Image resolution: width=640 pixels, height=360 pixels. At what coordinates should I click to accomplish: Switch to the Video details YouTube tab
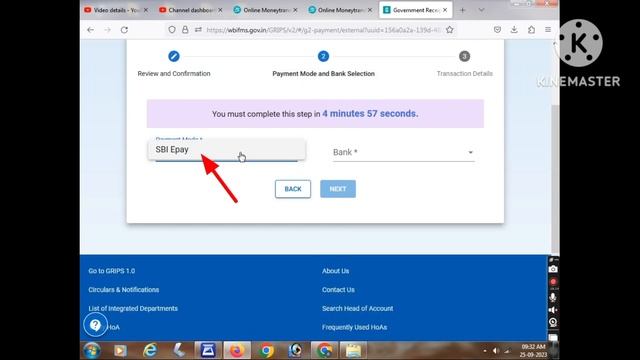[x=116, y=10]
